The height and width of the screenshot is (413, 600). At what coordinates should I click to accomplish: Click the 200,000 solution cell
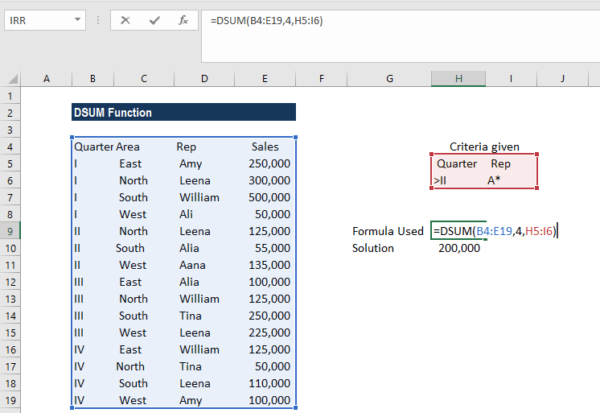(x=459, y=248)
